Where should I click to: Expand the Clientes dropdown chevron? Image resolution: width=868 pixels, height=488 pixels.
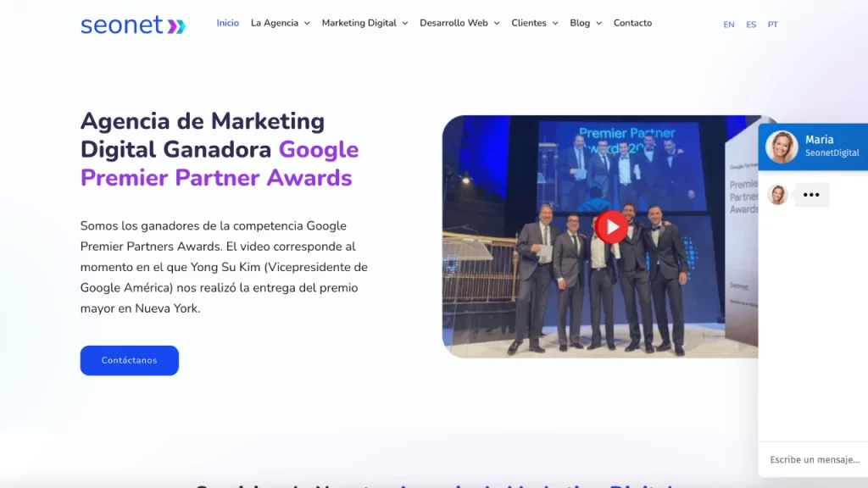[x=554, y=23]
